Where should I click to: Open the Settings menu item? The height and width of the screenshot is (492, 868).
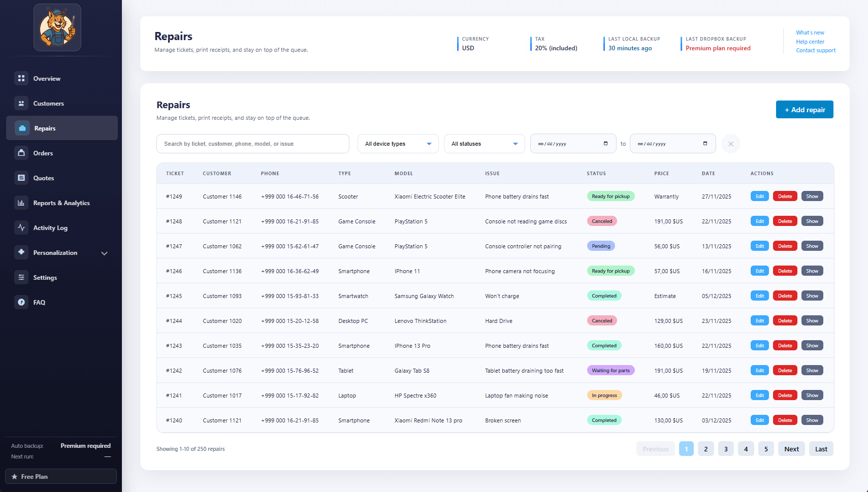pos(45,278)
